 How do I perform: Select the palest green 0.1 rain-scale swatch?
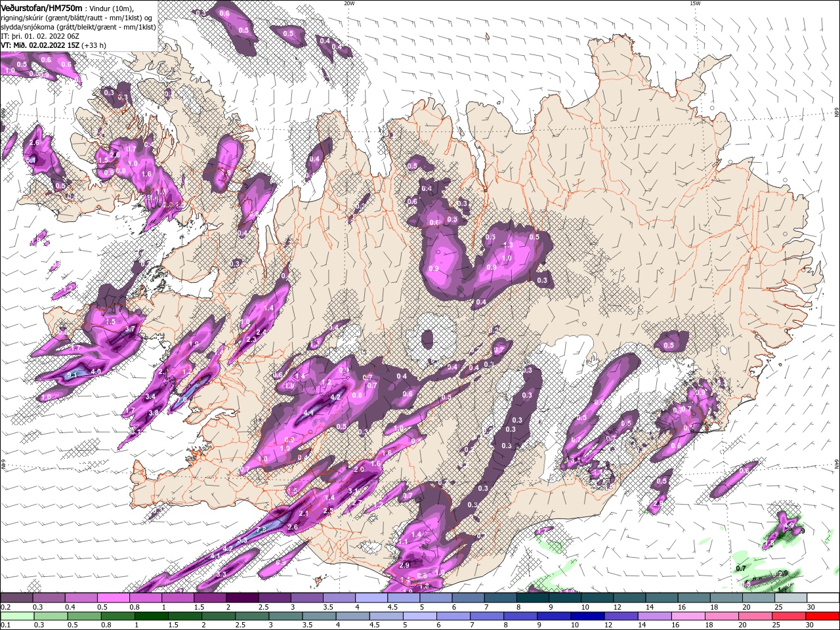[x=16, y=616]
